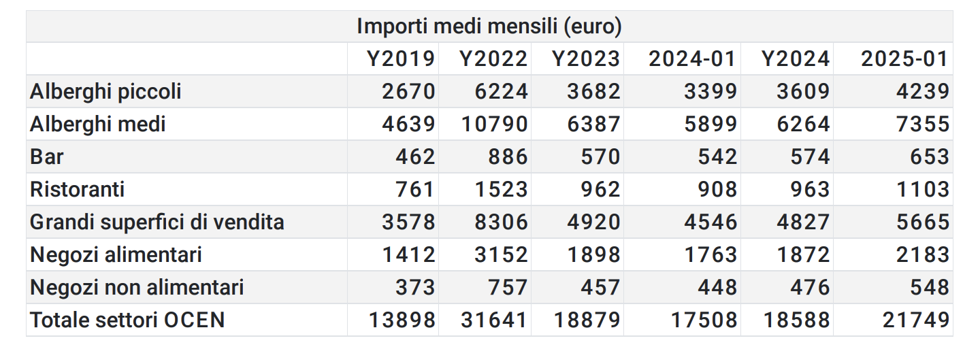
Task: Click the 2025-01 column header
Action: [904, 59]
